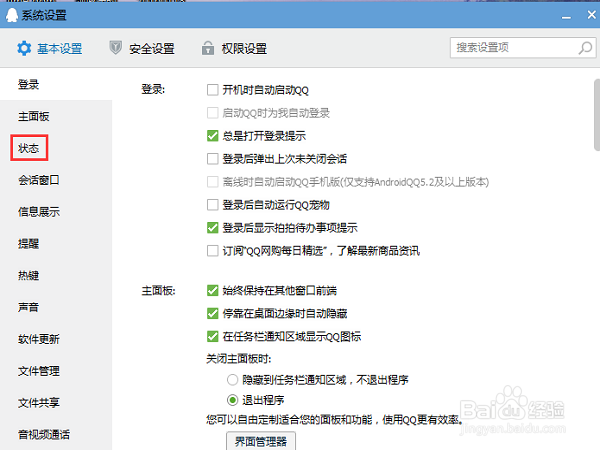Uncheck 在任务栏通知区域显示QQ图标
This screenshot has width=600, height=450.
[212, 336]
